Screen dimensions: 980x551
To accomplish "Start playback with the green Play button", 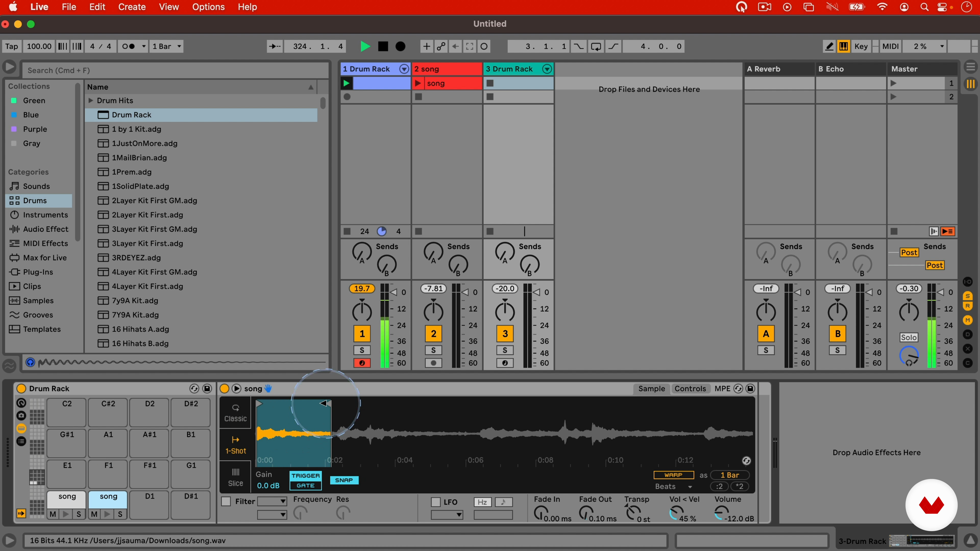I will [365, 46].
